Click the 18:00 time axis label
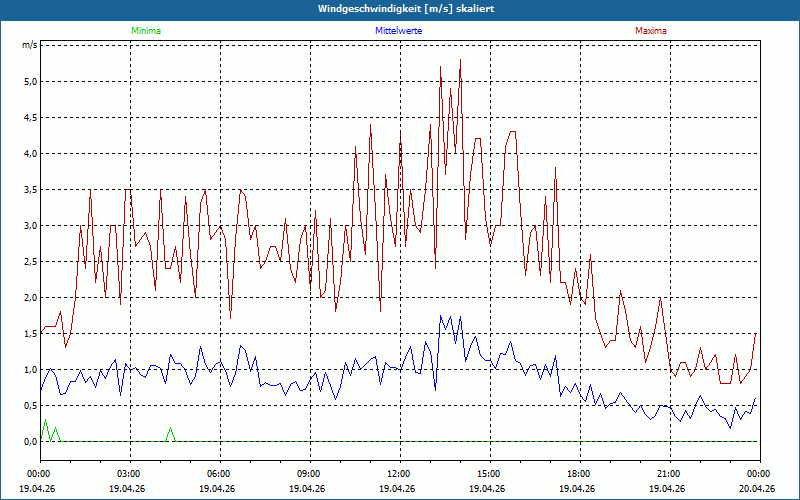The width and height of the screenshot is (800, 500). coord(579,474)
